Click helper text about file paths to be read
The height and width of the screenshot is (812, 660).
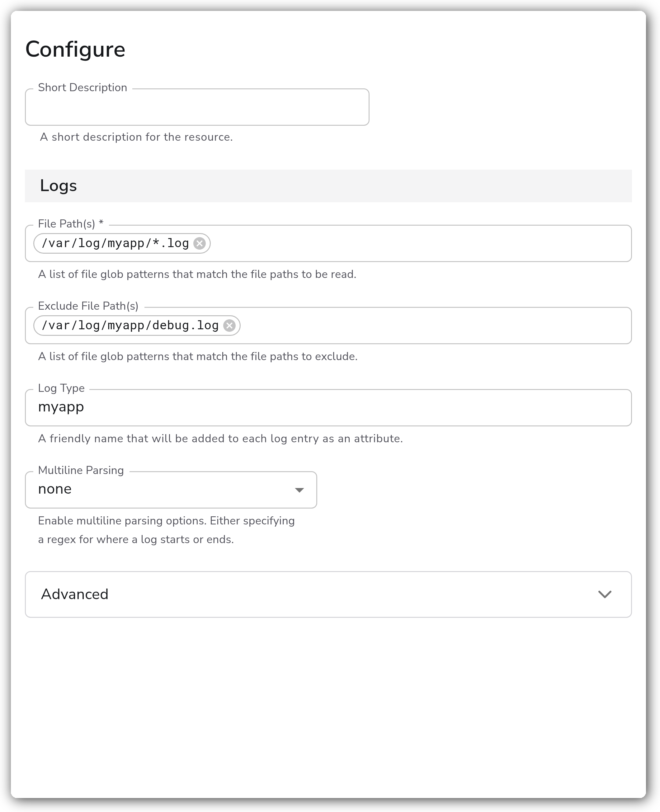[x=197, y=274]
